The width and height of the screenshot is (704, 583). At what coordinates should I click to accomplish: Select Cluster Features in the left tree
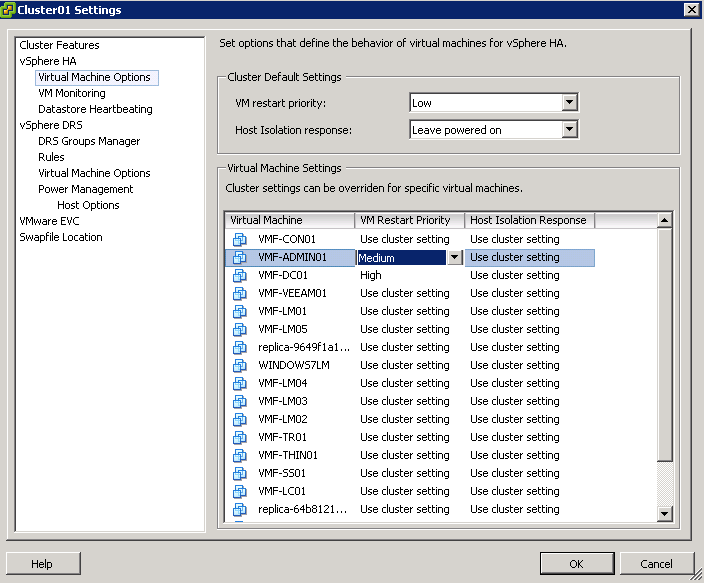(x=59, y=45)
